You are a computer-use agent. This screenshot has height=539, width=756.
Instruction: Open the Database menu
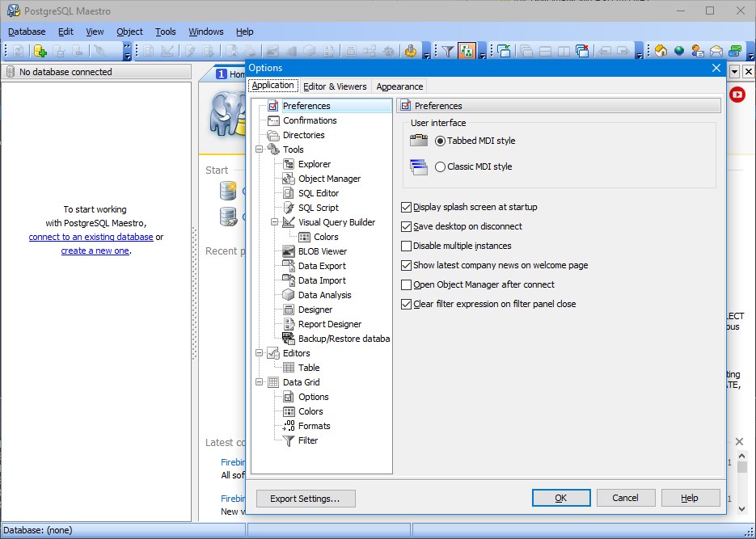[27, 32]
